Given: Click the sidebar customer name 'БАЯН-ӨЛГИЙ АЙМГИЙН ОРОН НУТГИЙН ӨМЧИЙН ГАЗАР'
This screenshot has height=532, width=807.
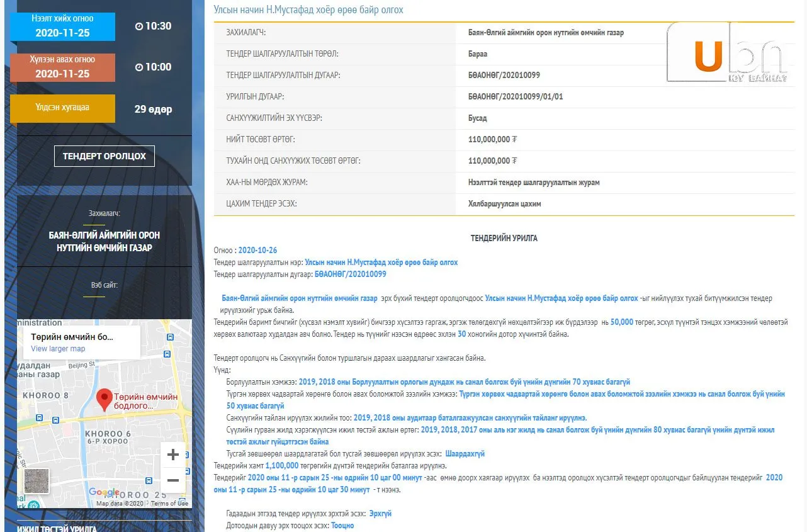Looking at the screenshot, I should [104, 241].
